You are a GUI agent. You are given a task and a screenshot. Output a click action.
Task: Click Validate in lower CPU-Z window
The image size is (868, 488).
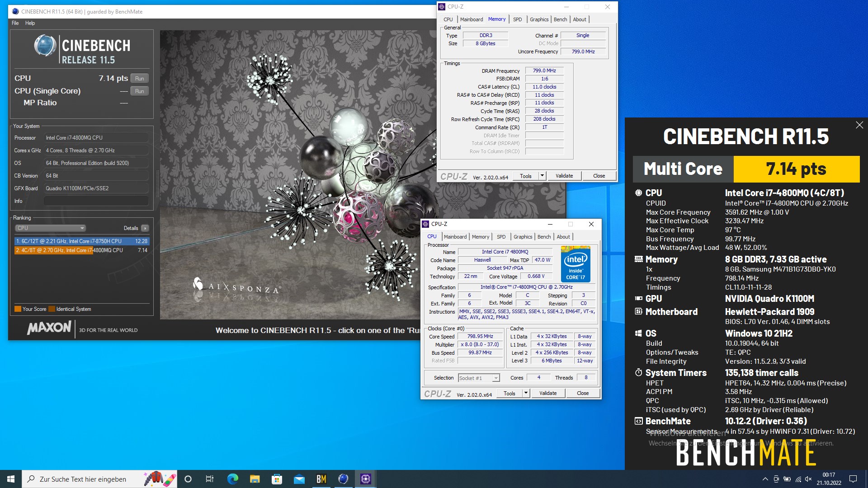tap(548, 393)
